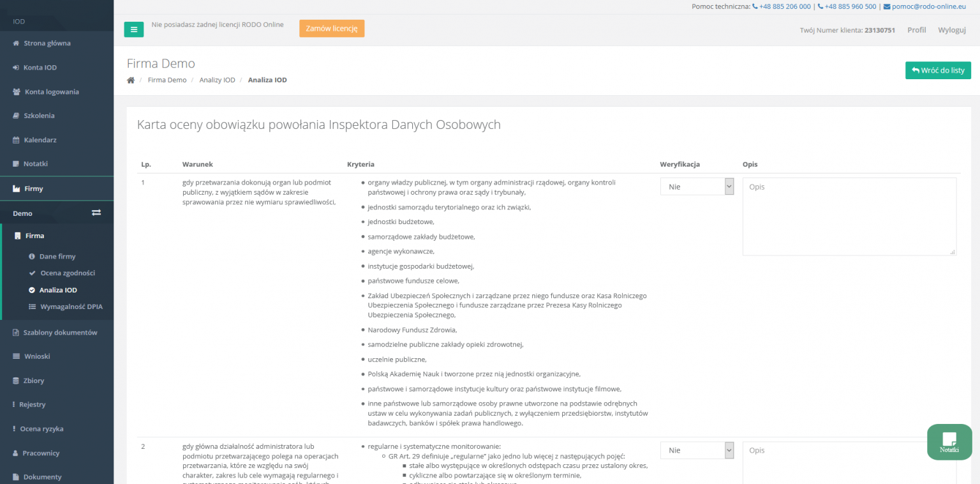Screen dimensions: 980x484
Task: Collapse the Firma submenu in the sidebar
Action: click(x=57, y=236)
